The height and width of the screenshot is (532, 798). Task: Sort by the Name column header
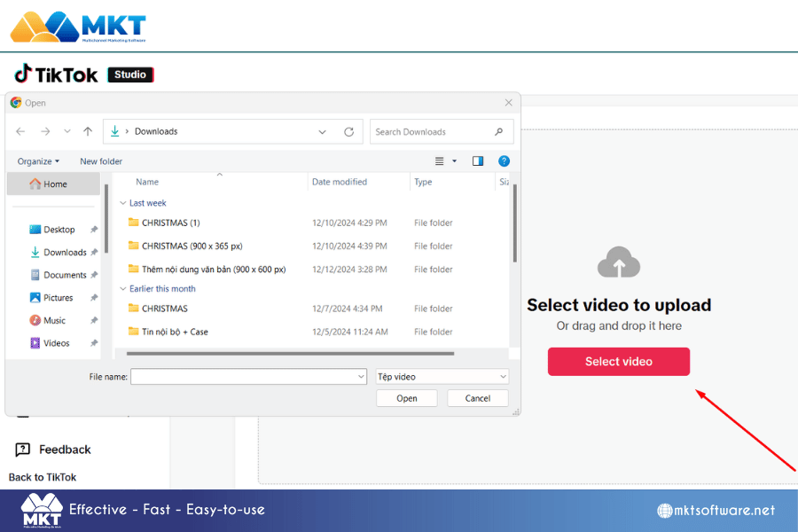tap(147, 182)
